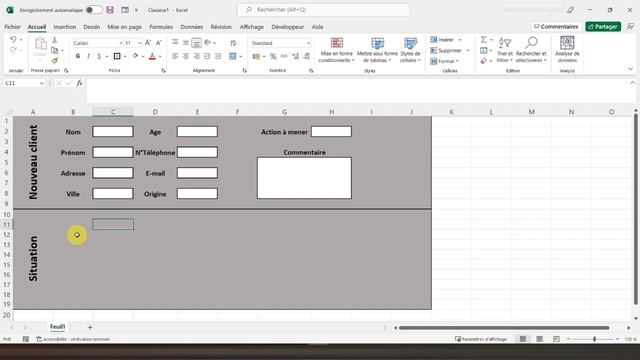Collapse the ribbon with chevron
Image resolution: width=640 pixels, height=360 pixels.
pos(630,69)
